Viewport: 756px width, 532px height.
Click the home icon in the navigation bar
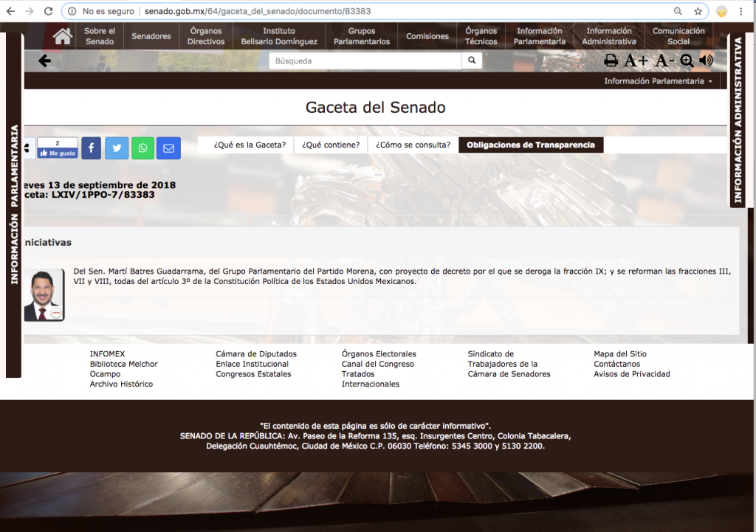(63, 36)
